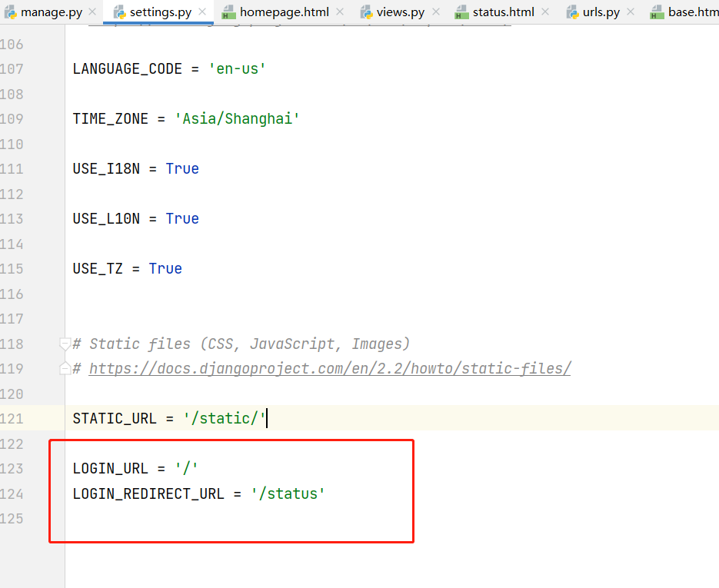
Task: Click the homepage.html file icon
Action: click(228, 12)
